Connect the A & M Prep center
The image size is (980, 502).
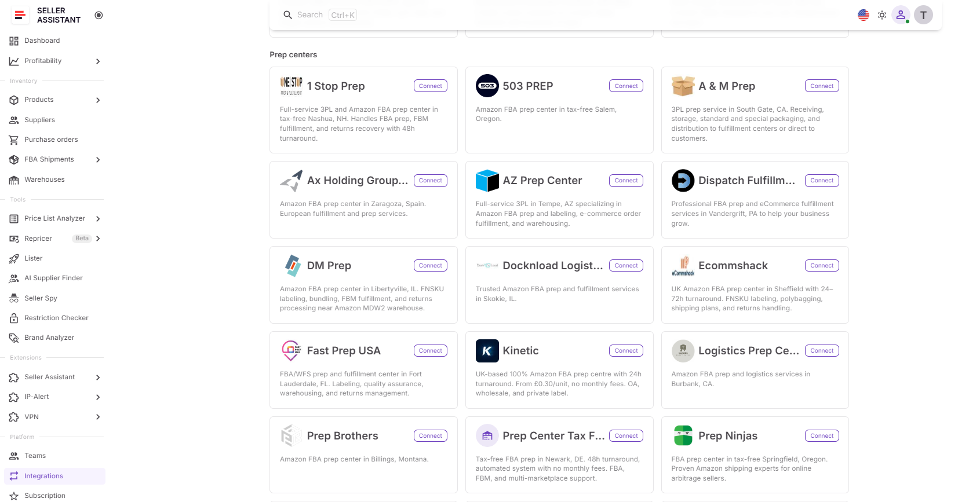pyautogui.click(x=822, y=86)
